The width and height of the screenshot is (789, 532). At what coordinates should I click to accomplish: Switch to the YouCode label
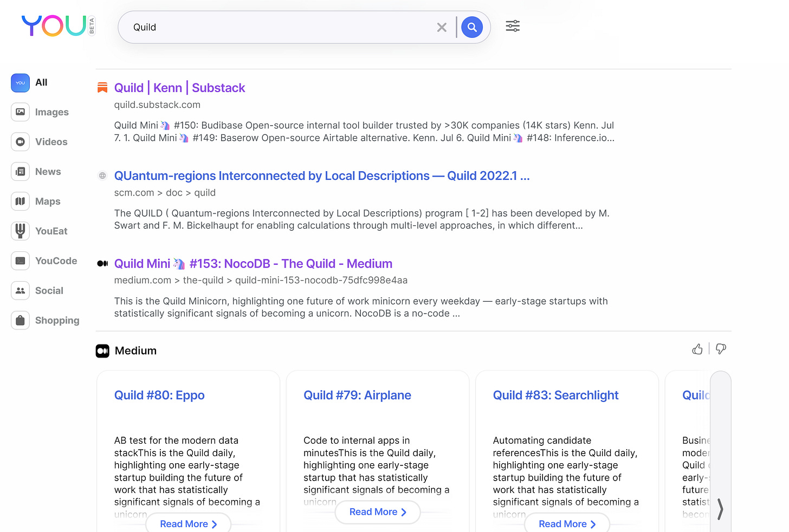click(x=56, y=261)
